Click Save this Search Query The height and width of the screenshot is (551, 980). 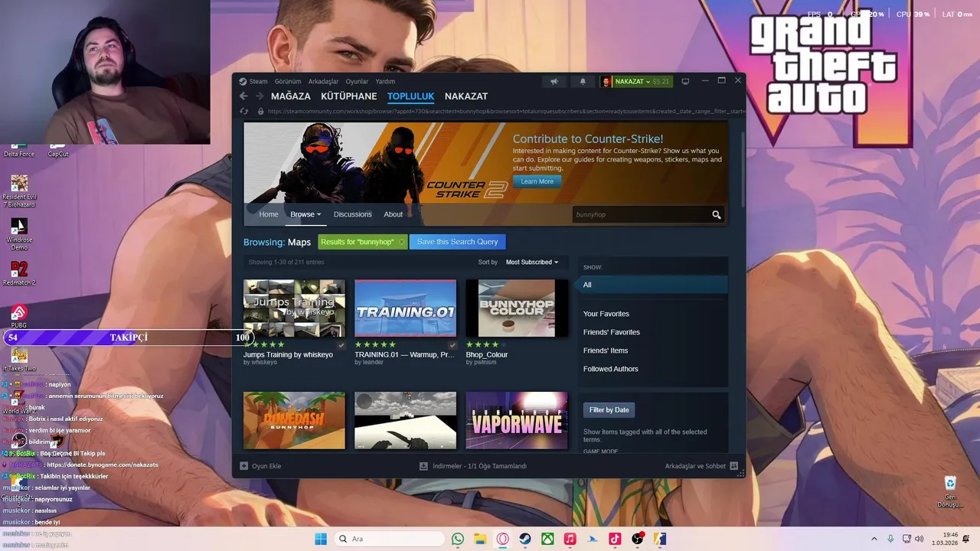coord(457,242)
